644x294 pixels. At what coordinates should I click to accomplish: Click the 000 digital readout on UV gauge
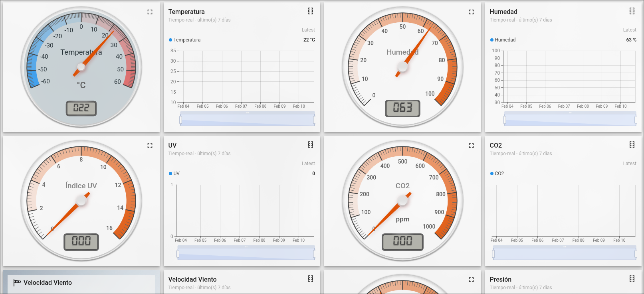tap(81, 242)
